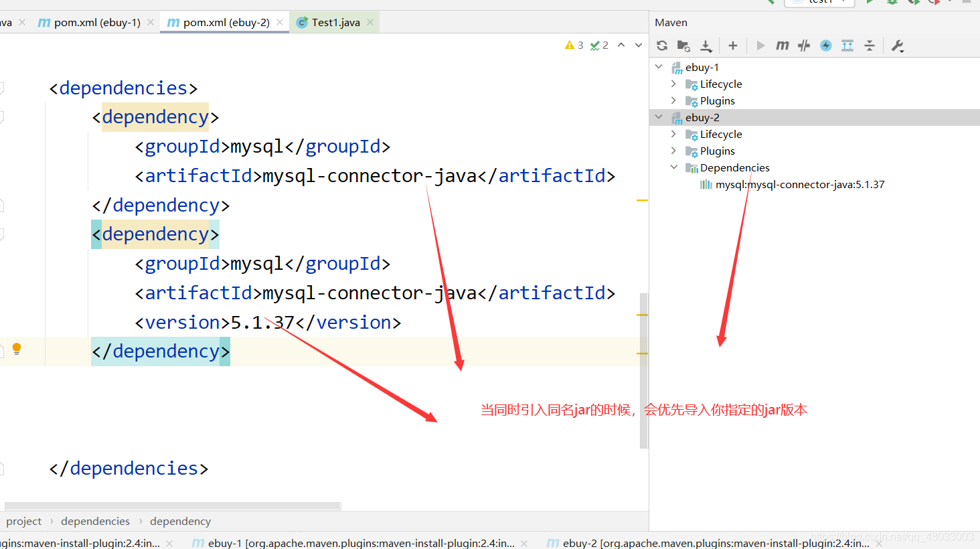Click the library icon before mysql dependency
Viewport: 980px width, 549px height.
pyautogui.click(x=706, y=184)
